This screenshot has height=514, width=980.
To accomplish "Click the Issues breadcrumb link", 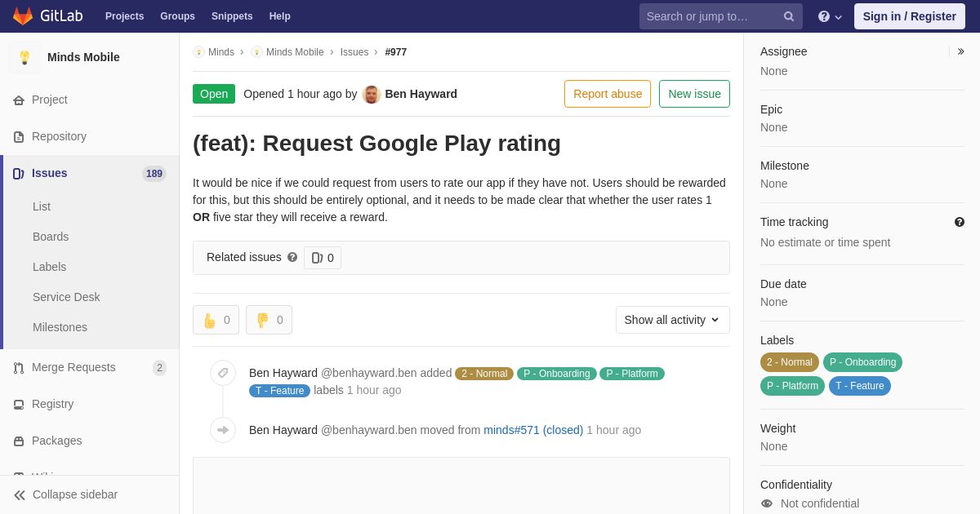I will pyautogui.click(x=354, y=52).
